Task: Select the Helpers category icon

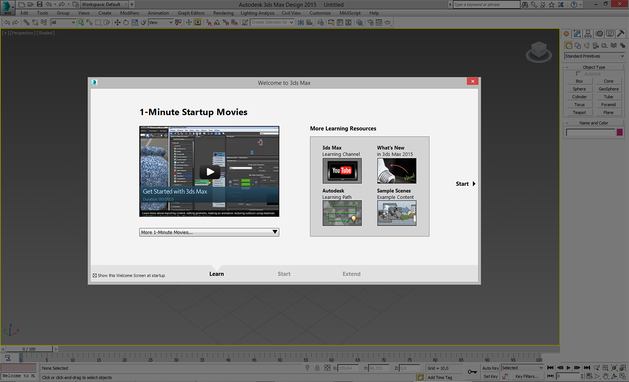Action: (605, 46)
